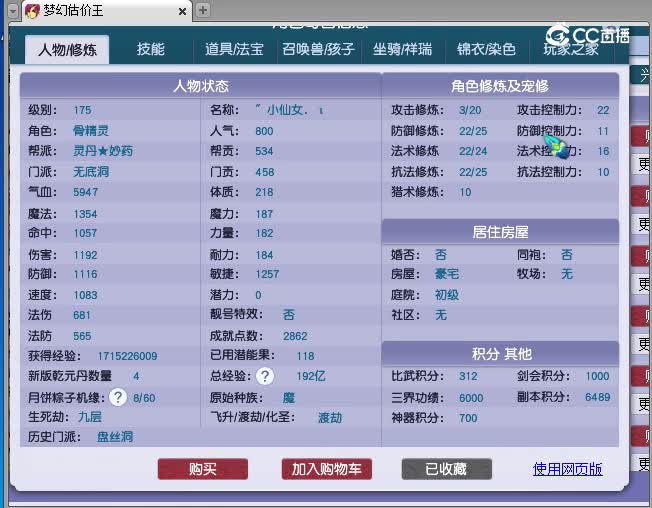Open the 玩家之家 tab
The height and width of the screenshot is (508, 652).
point(570,49)
